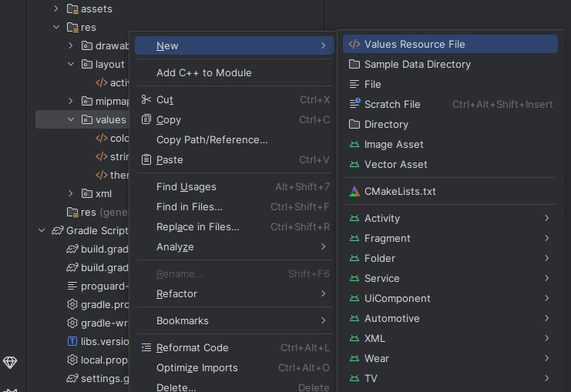Click the CMakeLists.txt triangle icon
571x392 pixels.
(x=354, y=192)
